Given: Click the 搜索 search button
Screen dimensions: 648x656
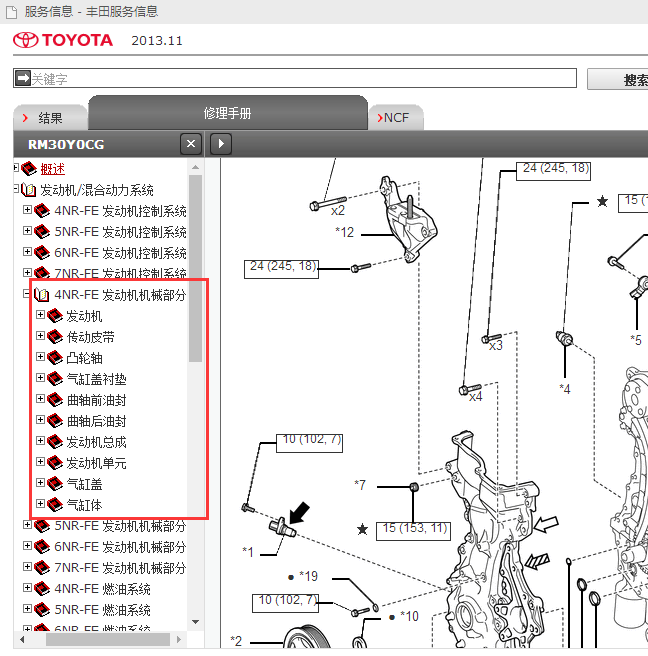Looking at the screenshot, I should coord(619,79).
